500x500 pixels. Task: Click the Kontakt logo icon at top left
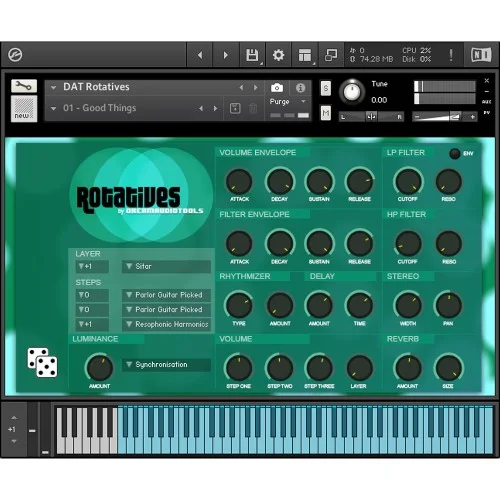(x=15, y=55)
